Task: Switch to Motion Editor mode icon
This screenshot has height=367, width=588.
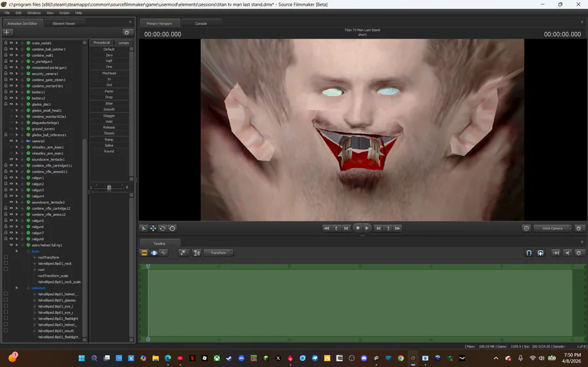Action: pos(154,253)
